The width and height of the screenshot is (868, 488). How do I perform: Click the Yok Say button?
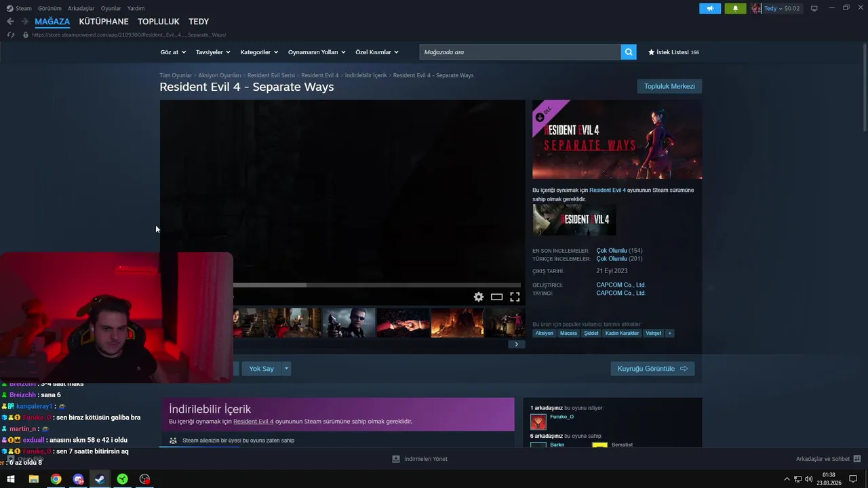tap(261, 369)
